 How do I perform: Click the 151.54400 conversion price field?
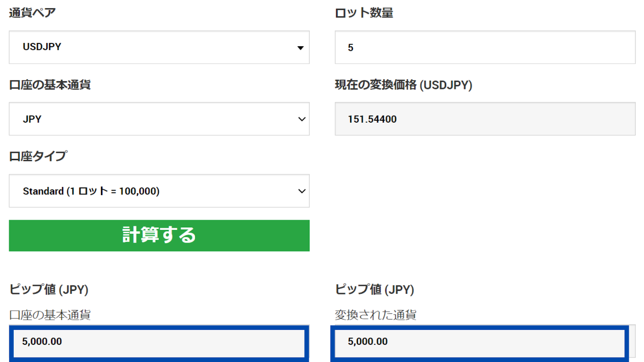(485, 119)
